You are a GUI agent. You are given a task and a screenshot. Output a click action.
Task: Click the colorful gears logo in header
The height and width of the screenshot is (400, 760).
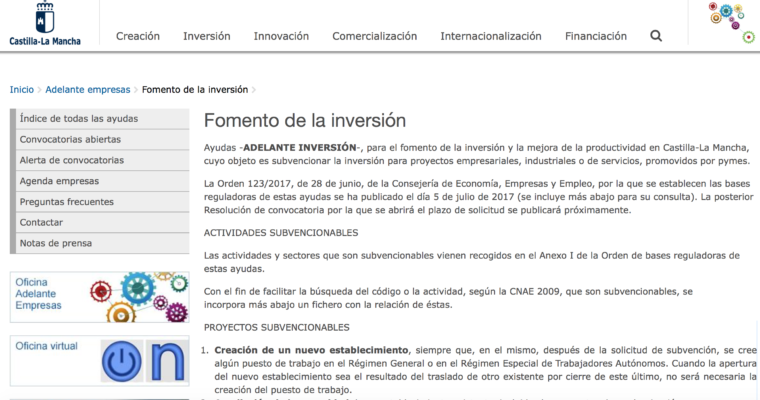coord(731,22)
